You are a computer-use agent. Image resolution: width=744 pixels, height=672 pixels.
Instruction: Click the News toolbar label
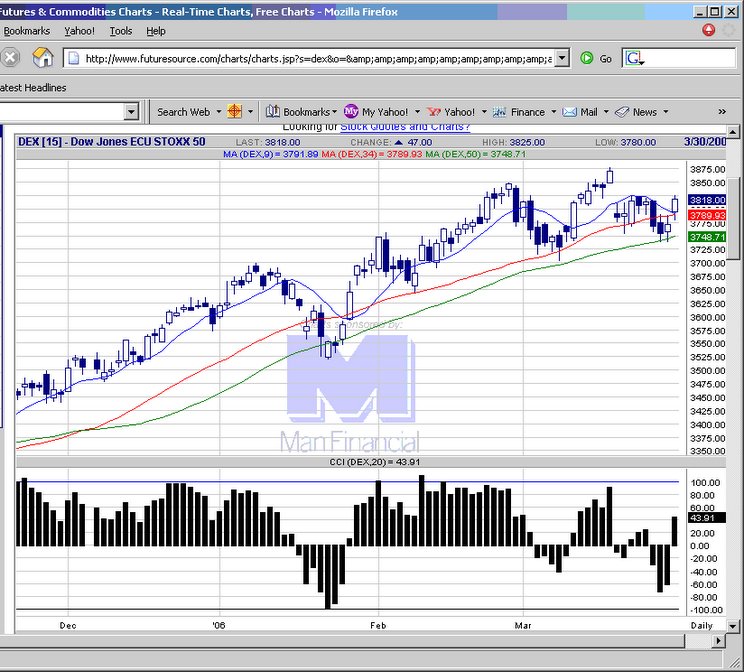click(x=645, y=112)
